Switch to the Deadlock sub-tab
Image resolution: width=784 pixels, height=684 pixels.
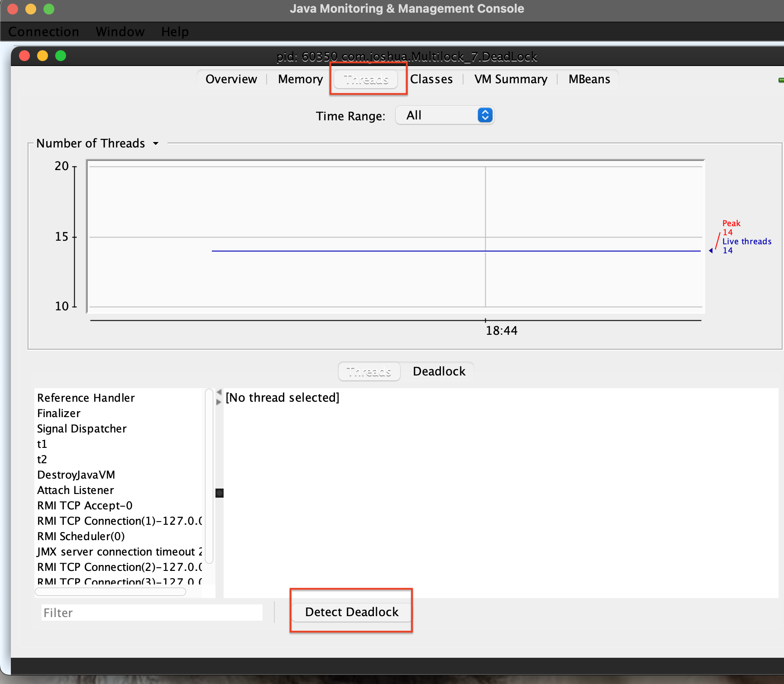(x=438, y=371)
